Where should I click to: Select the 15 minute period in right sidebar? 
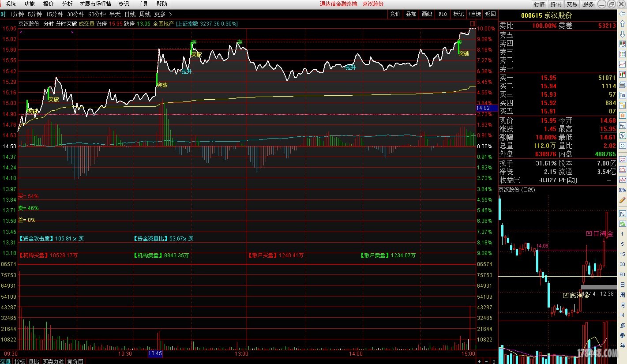623,254
